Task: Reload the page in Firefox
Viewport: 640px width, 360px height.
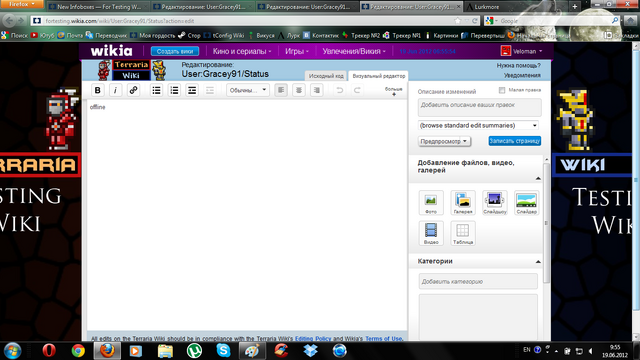Action: pyautogui.click(x=475, y=21)
